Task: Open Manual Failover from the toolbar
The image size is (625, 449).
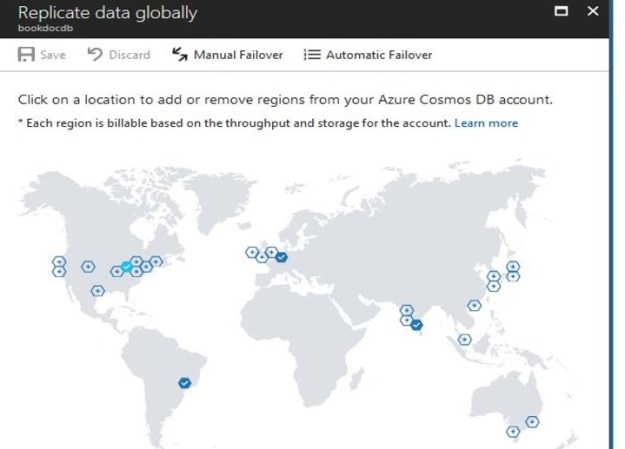Action: 238,55
